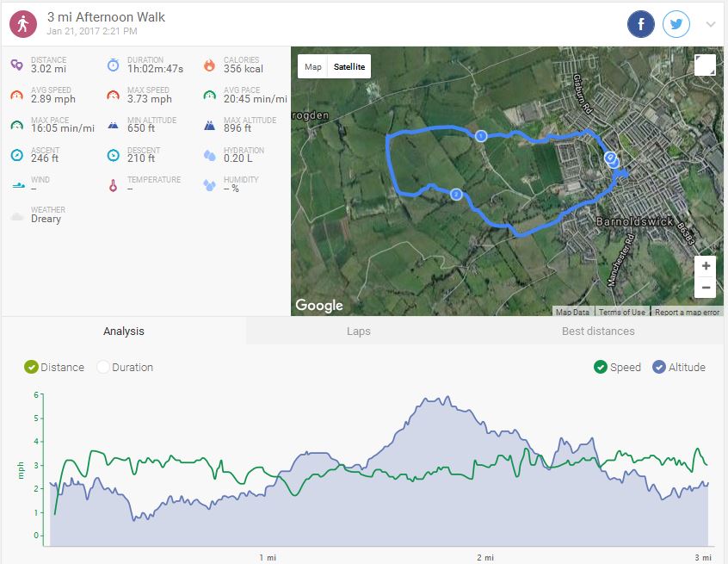Switch map to Satellite view
Viewport: 728px width, 564px height.
[349, 67]
